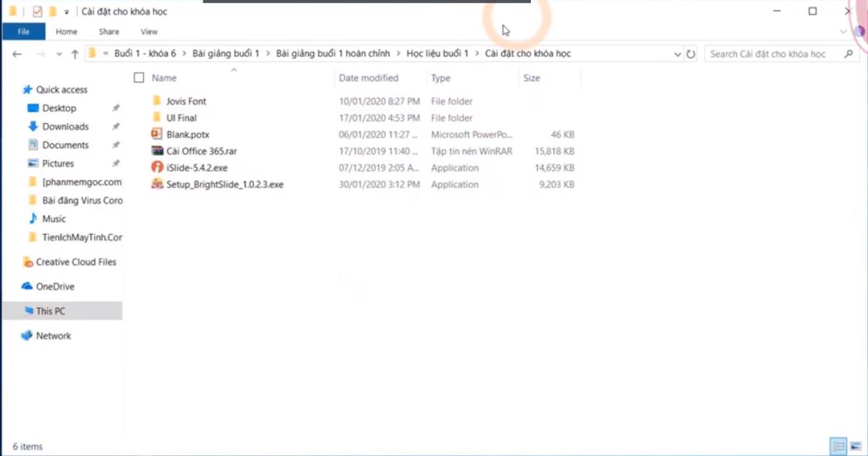Open the [phanmemgoc.com folder in sidebar

tap(82, 182)
